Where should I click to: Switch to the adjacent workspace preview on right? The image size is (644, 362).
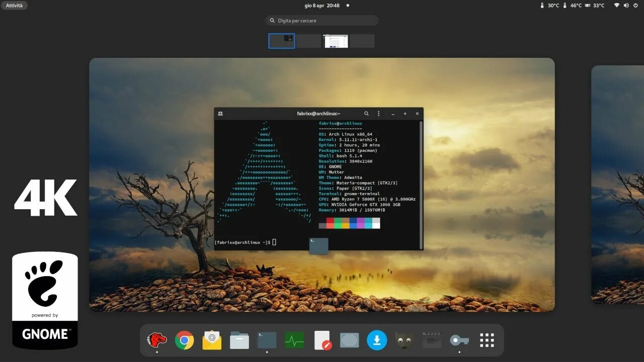coord(618,185)
